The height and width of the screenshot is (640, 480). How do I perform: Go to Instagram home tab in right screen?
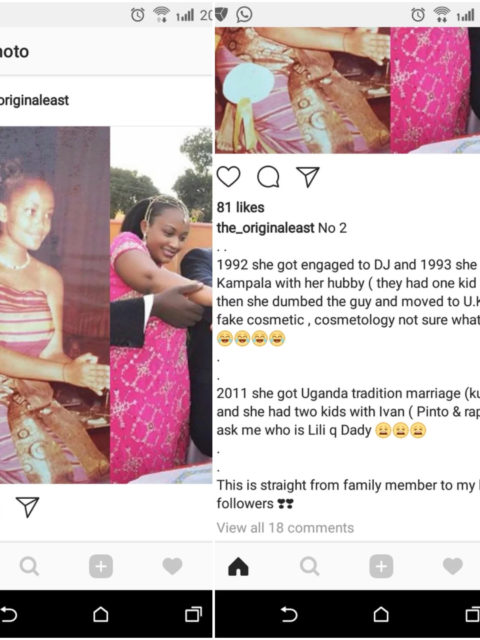238,566
